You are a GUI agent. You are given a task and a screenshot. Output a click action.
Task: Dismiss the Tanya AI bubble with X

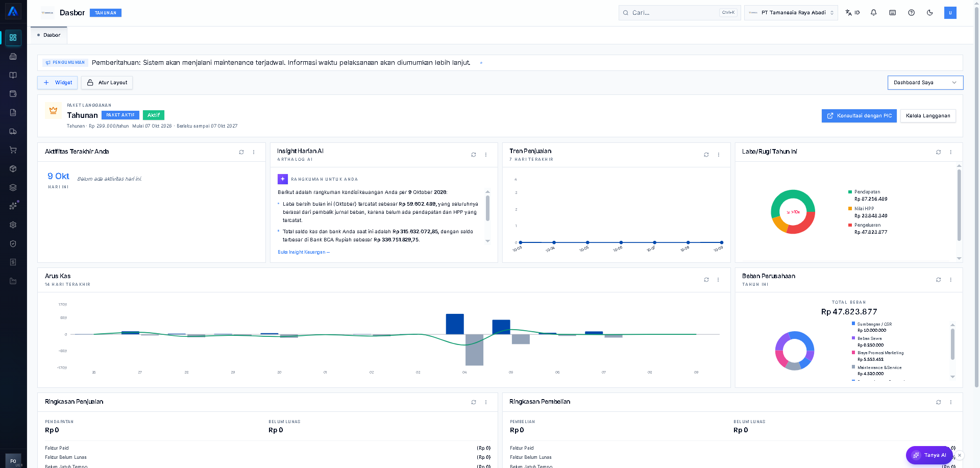pos(960,455)
